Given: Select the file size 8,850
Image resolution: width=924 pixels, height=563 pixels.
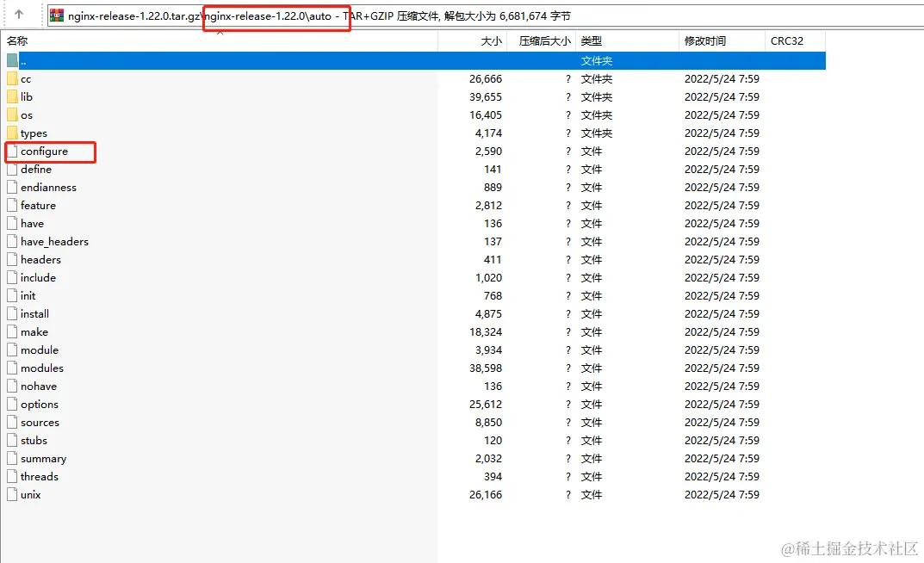Looking at the screenshot, I should [x=488, y=422].
